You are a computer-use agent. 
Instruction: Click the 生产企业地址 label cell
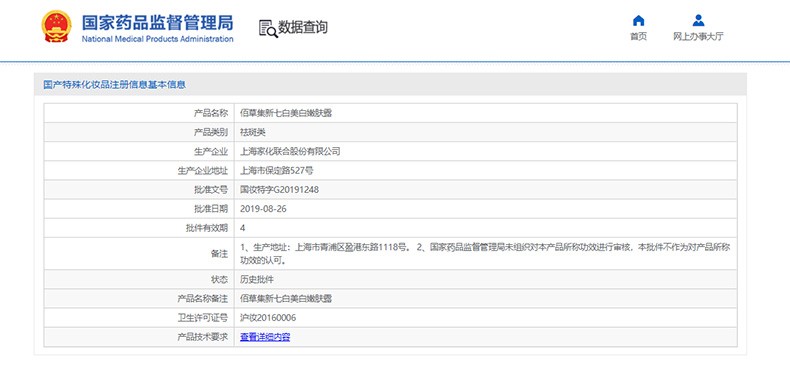tap(139, 170)
